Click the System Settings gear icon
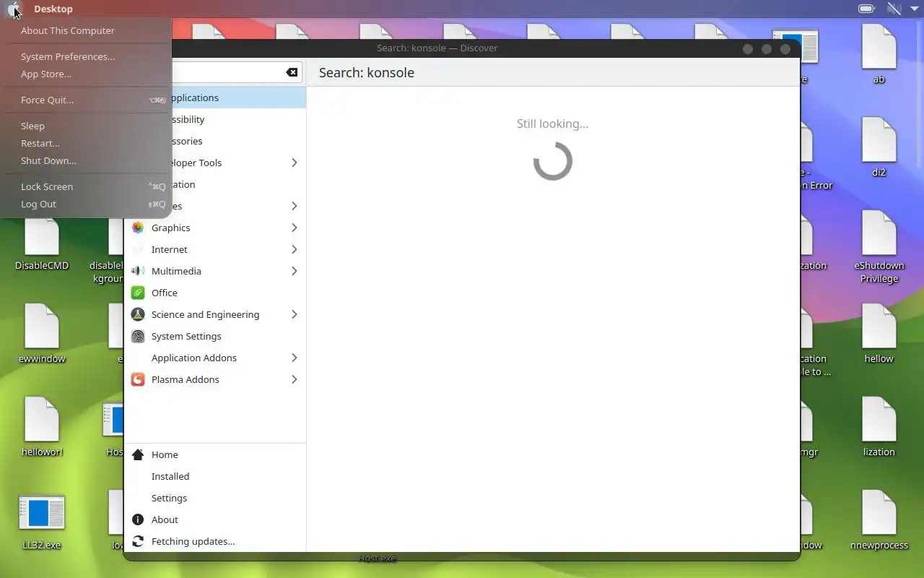 138,336
